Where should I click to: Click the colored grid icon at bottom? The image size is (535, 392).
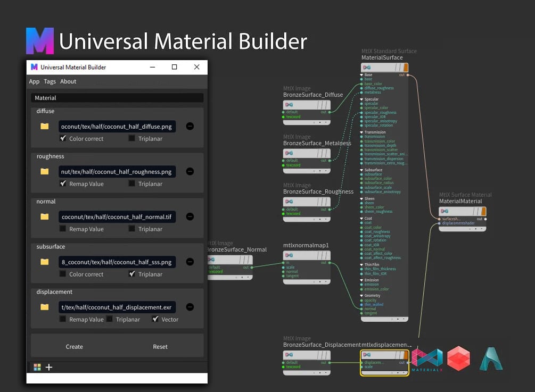point(37,367)
